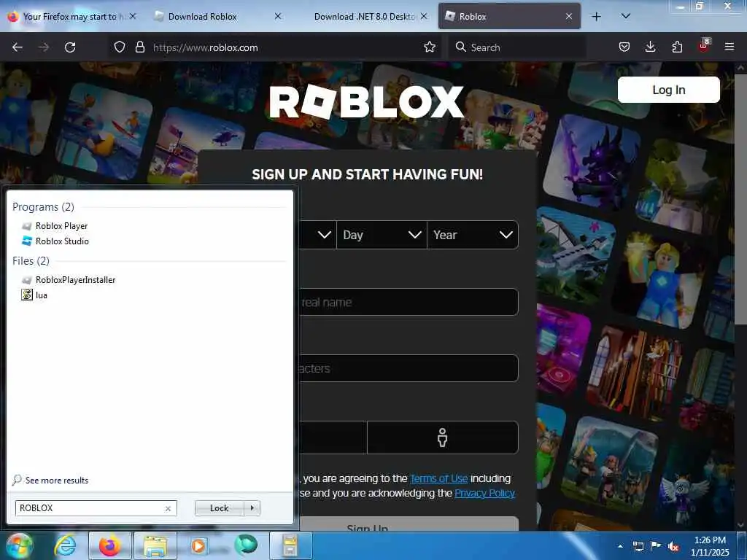Image resolution: width=747 pixels, height=560 pixels.
Task: Expand the partly hidden Month dropdown arrow
Action: (x=325, y=235)
